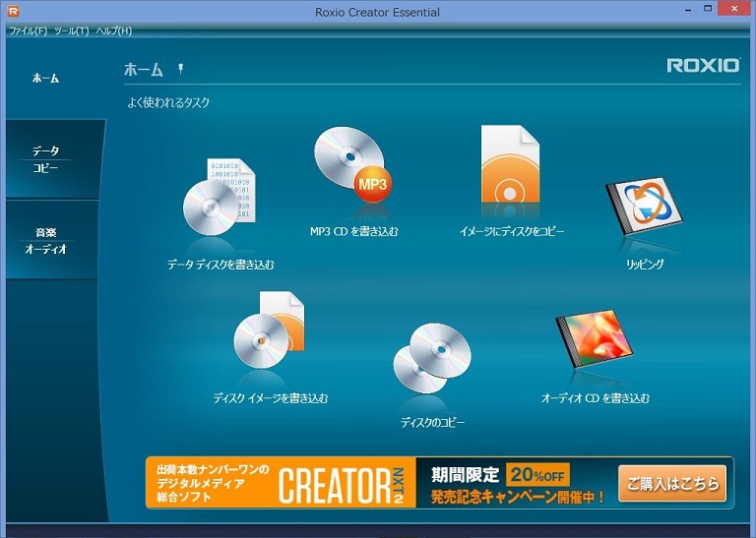756x538 pixels.
Task: Click the MP3 CD を書き込む label
Action: 354,232
